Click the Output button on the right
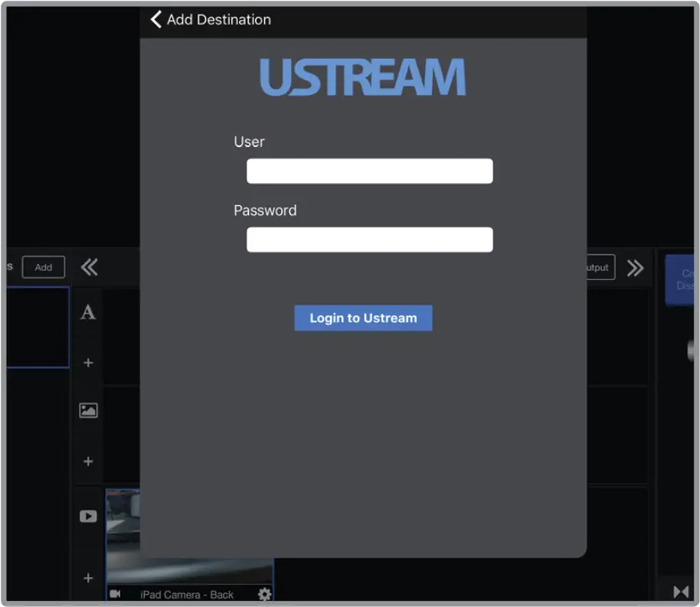This screenshot has width=700, height=607. point(598,267)
